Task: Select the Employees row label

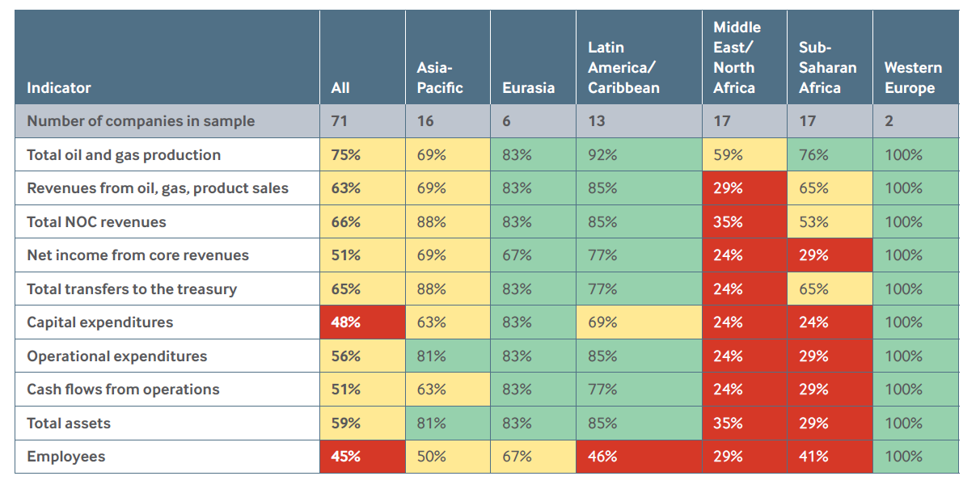Action: click(66, 457)
